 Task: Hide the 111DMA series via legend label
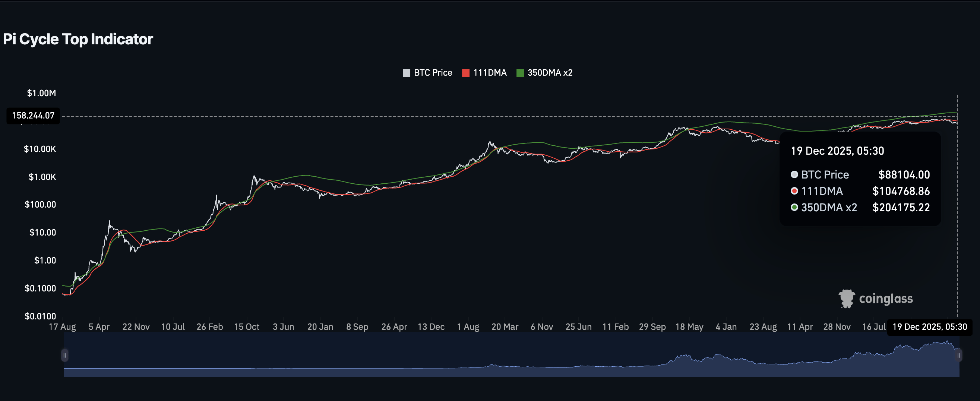tap(490, 73)
